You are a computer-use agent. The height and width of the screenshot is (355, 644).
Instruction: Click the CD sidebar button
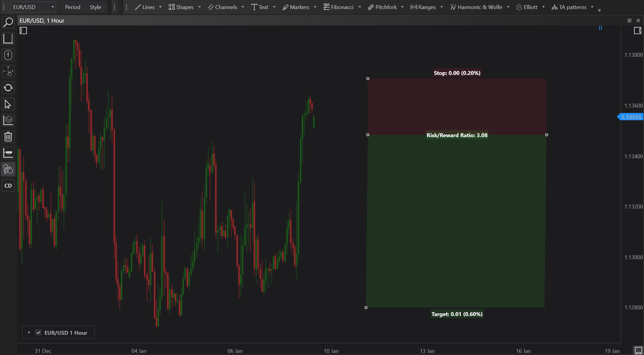8,186
